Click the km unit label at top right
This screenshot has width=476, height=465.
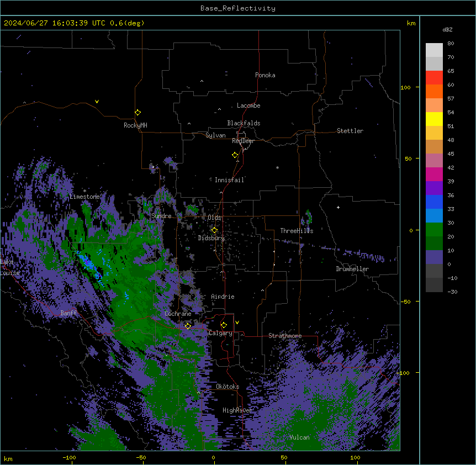[x=411, y=23]
